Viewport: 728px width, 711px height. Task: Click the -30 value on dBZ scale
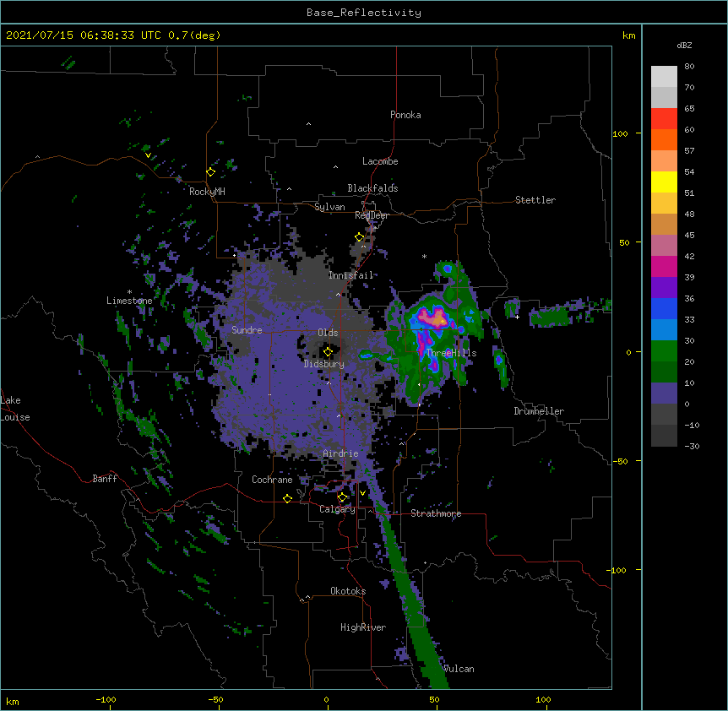pos(692,446)
